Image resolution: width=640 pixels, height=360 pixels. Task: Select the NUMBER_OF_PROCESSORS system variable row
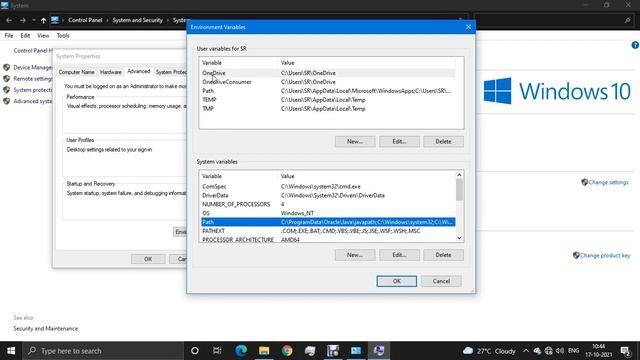[328, 204]
